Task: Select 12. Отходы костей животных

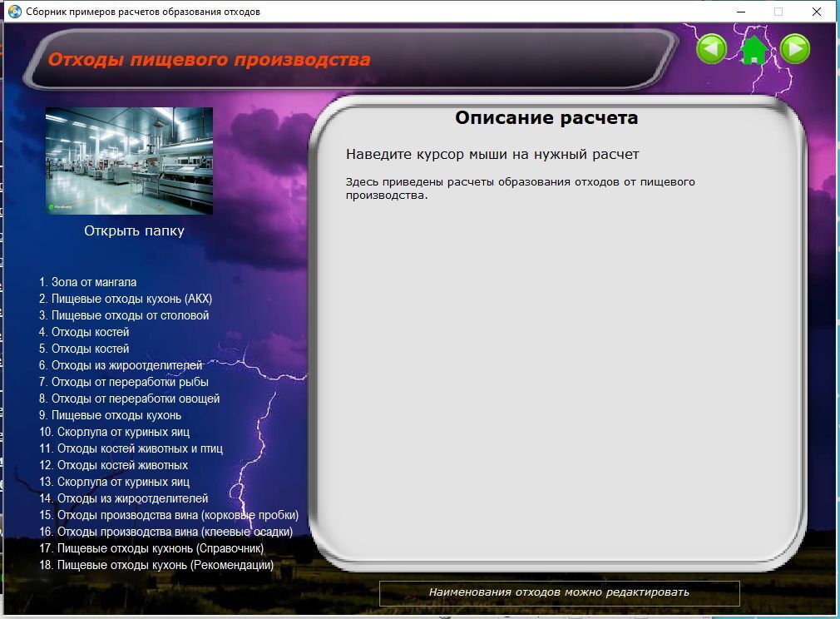Action: coord(114,464)
